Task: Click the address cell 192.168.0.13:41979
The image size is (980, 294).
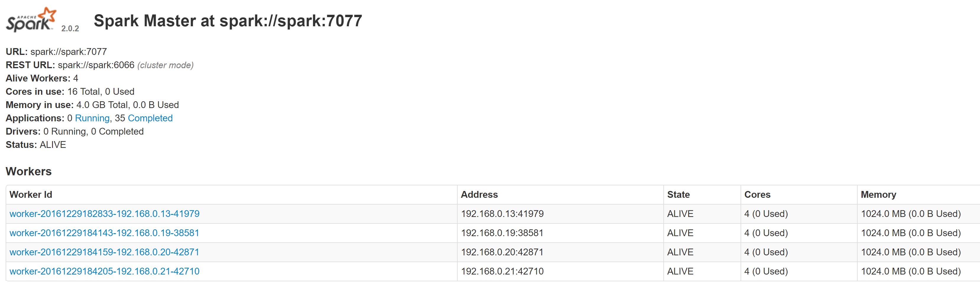Action: pyautogui.click(x=502, y=214)
